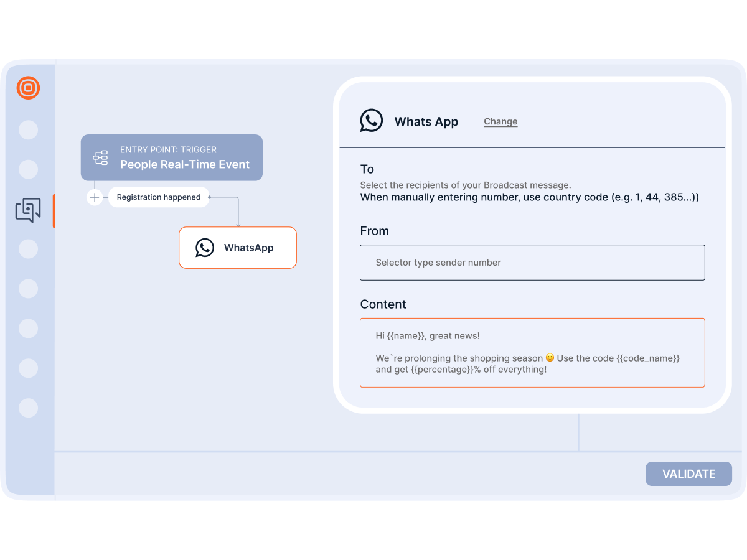Expand the Registration happened branch label
747x560 pixels.
[x=159, y=197]
